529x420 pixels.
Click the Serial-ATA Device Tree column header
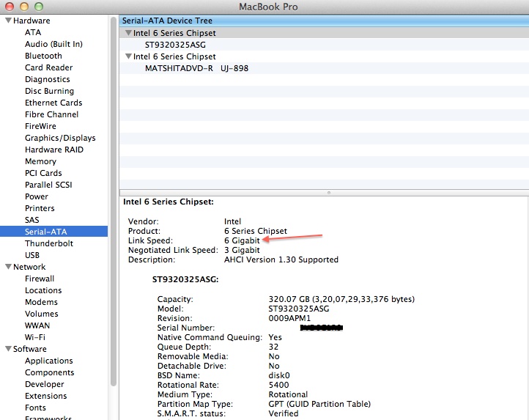pos(324,21)
